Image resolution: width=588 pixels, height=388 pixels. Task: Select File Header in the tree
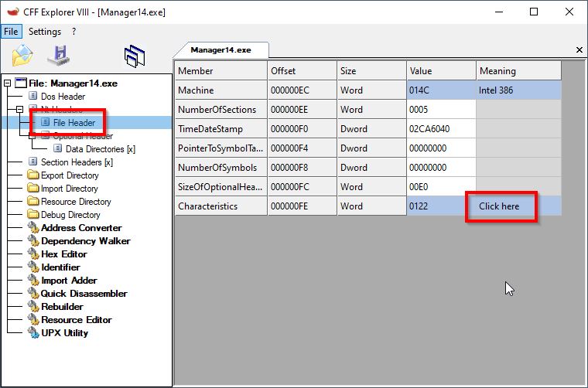coord(74,122)
